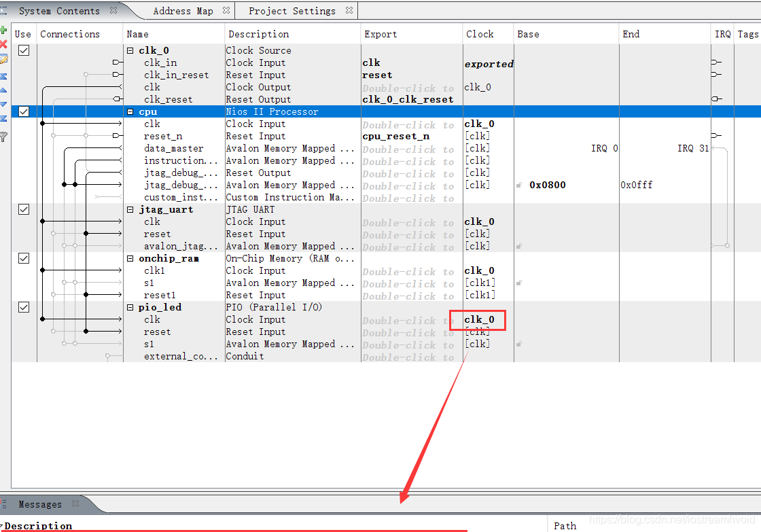Click the green plus add-component icon
The width and height of the screenshot is (761, 532).
[x=3, y=30]
